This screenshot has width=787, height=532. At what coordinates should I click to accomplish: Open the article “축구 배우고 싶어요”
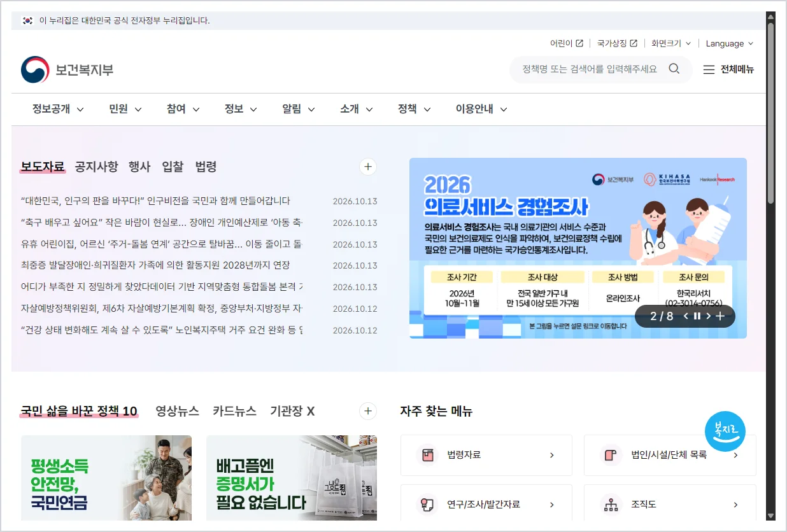click(162, 223)
